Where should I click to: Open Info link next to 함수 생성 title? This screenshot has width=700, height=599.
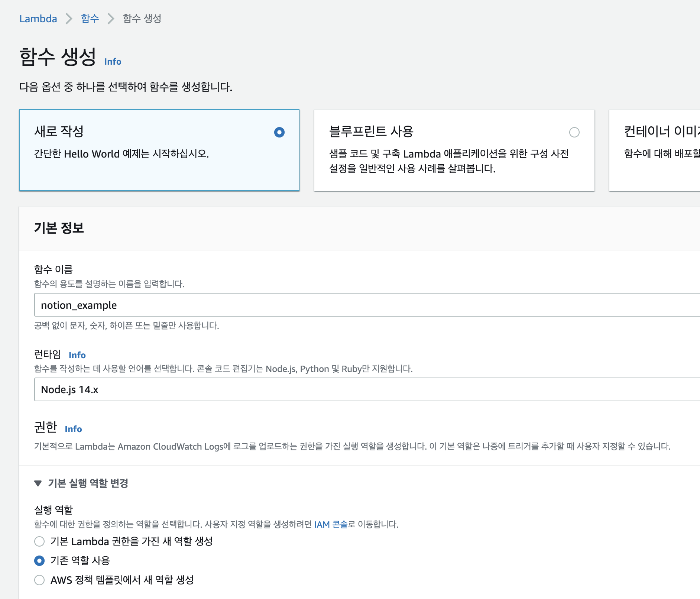pos(113,62)
